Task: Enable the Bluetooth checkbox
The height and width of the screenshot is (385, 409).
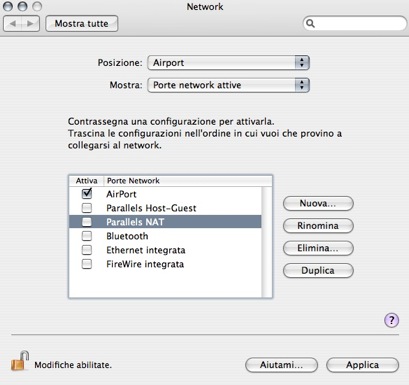Action: tap(87, 236)
